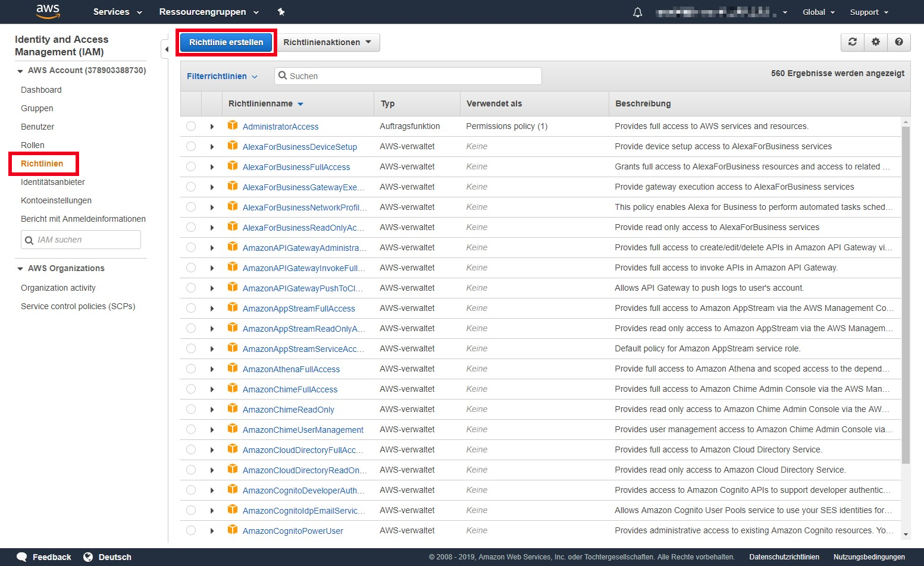
Task: Open Datenschutzrichtlinien footer link
Action: 784,557
